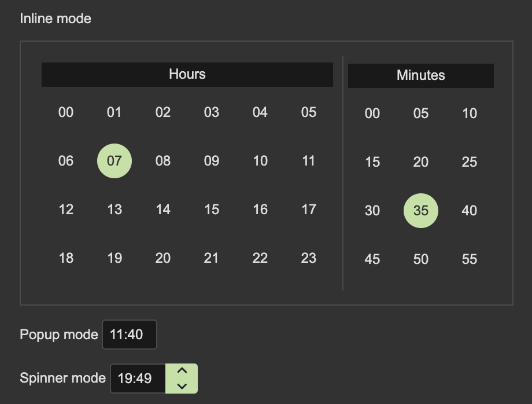Screen dimensions: 532x404
Task: Click the Spinner mode time input
Action: (138, 378)
